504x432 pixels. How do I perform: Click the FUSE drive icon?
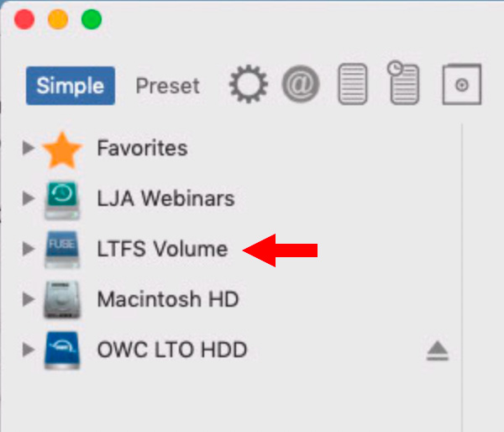point(62,250)
